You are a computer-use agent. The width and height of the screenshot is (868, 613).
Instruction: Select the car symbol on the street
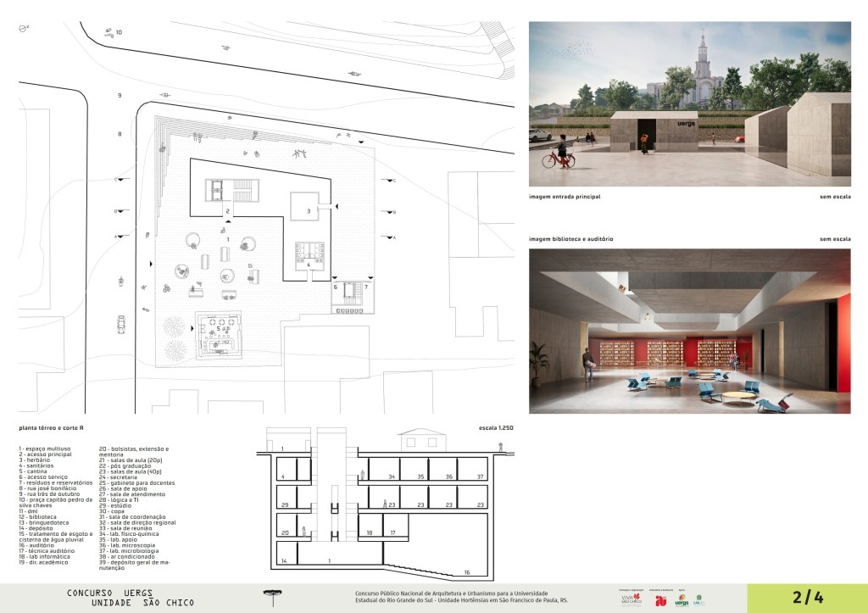[122, 322]
